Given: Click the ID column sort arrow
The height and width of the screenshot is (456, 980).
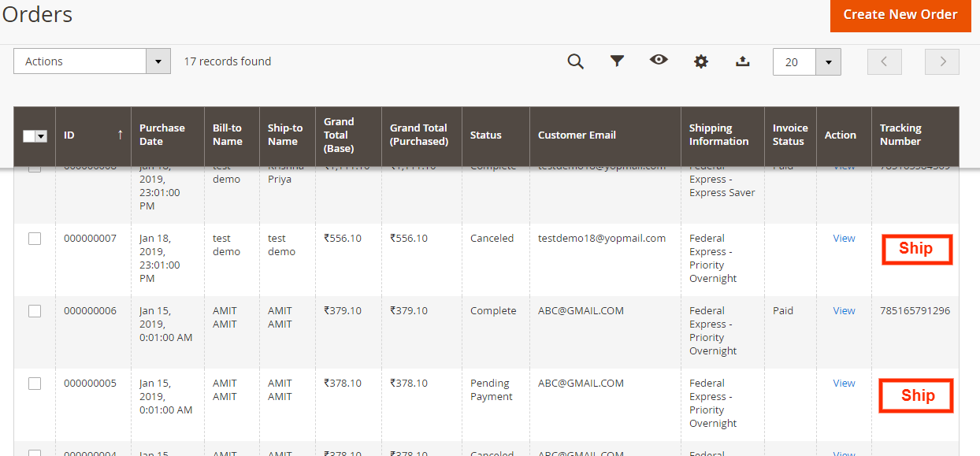Looking at the screenshot, I should click(x=120, y=135).
